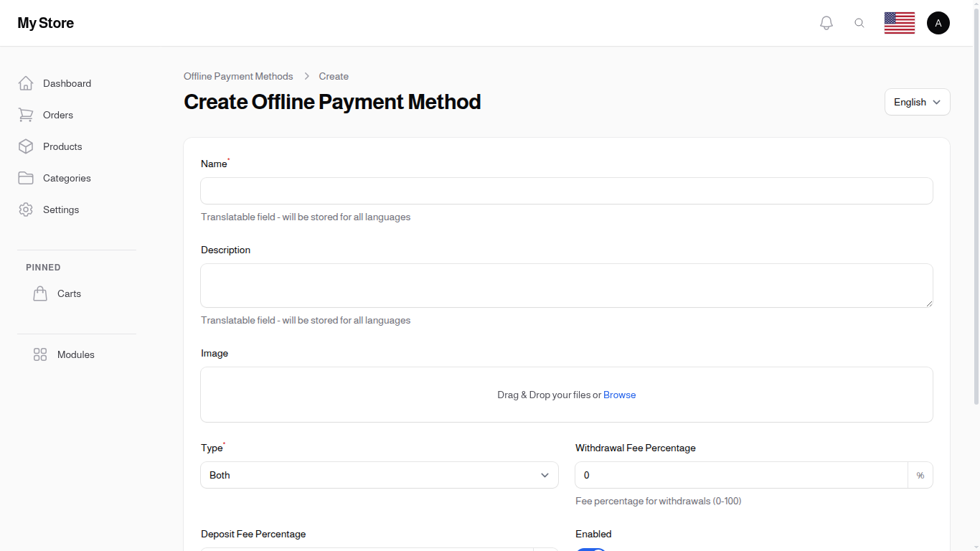Click My Store to go home
980x551 pixels.
(x=45, y=22)
